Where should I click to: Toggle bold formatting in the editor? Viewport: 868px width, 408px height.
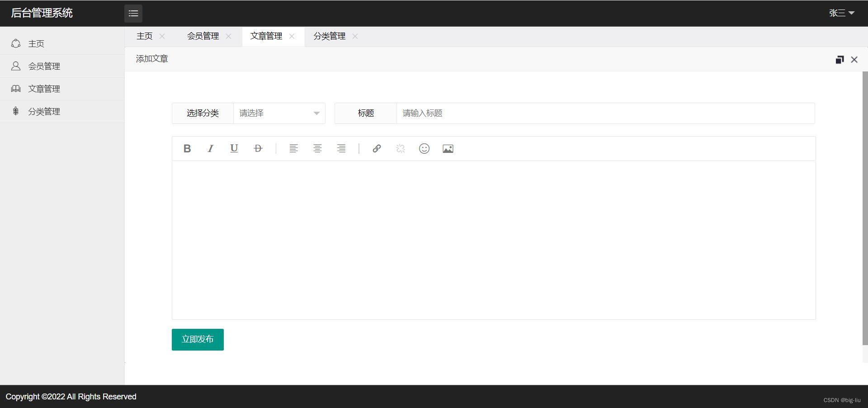187,148
